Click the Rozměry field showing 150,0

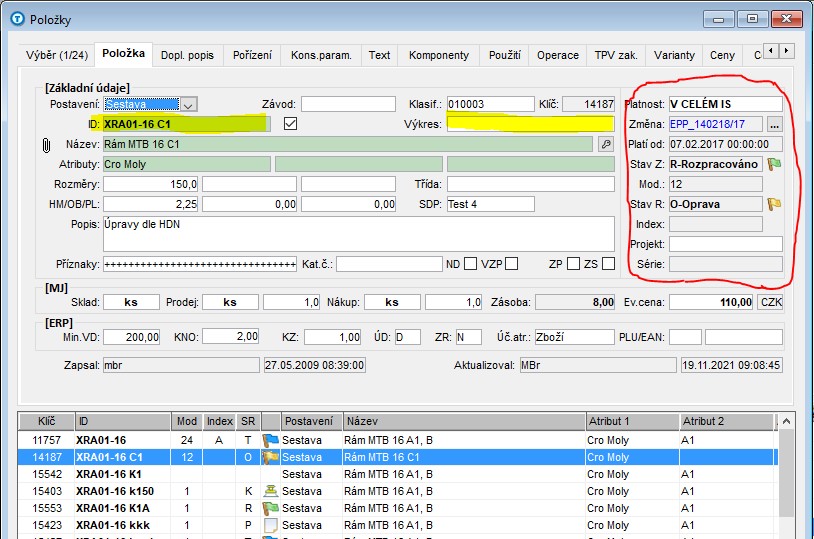[x=151, y=184]
